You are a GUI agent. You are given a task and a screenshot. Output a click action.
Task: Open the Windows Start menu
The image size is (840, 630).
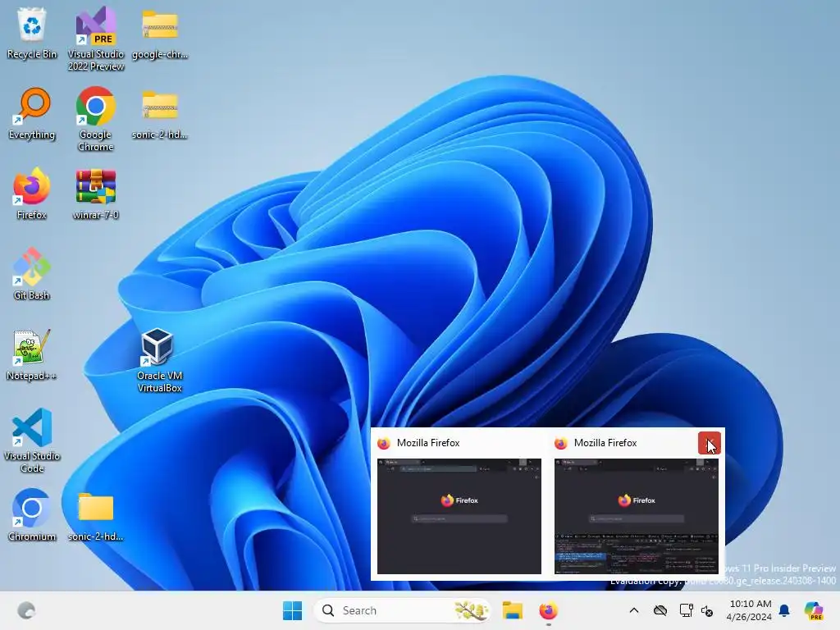(293, 610)
